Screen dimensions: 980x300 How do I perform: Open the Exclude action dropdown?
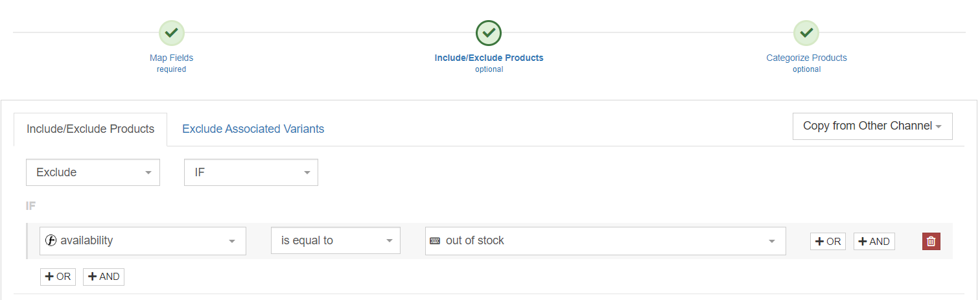93,172
